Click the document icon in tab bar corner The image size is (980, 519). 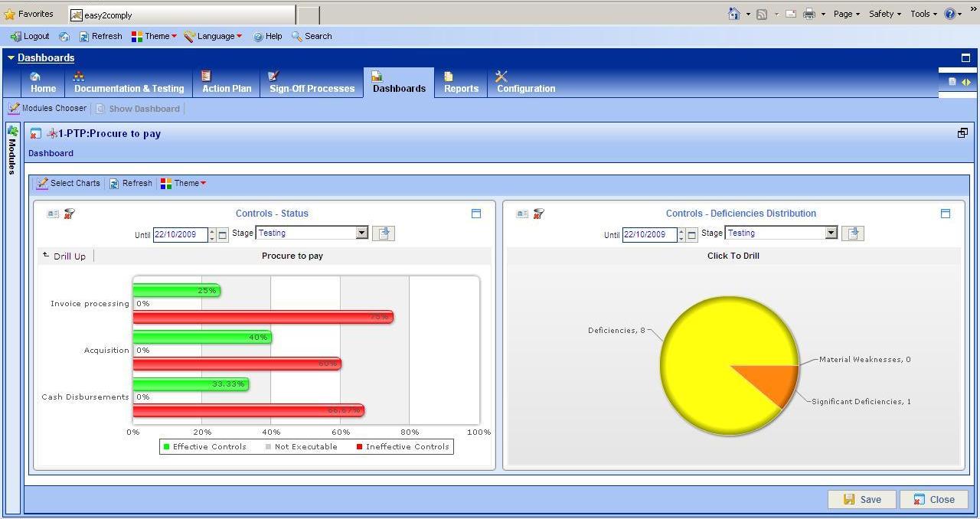(952, 82)
